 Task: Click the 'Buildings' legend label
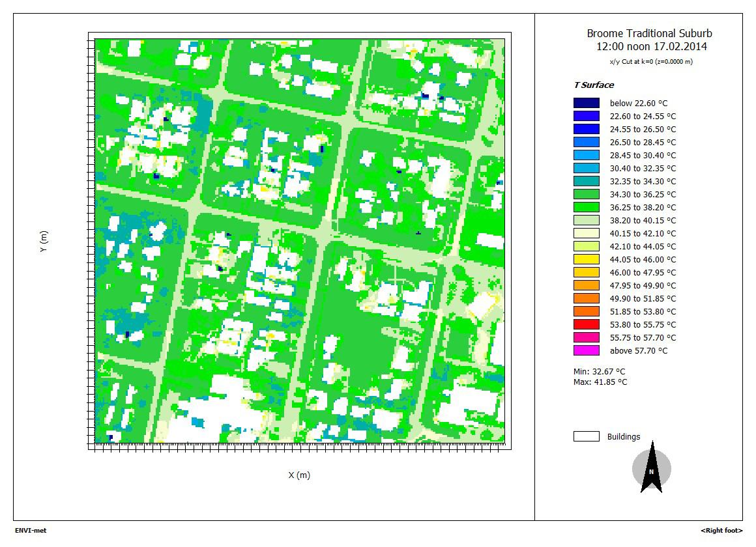pyautogui.click(x=624, y=437)
